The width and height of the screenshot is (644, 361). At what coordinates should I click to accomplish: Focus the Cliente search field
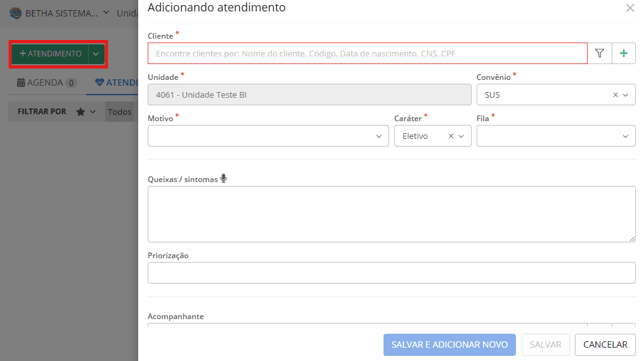[x=368, y=54]
